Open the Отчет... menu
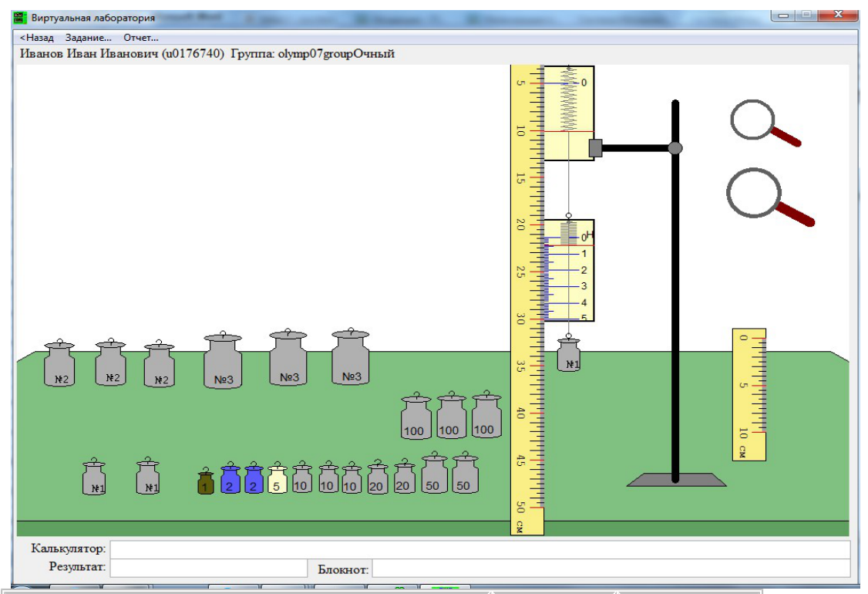The image size is (868, 594). 140,38
